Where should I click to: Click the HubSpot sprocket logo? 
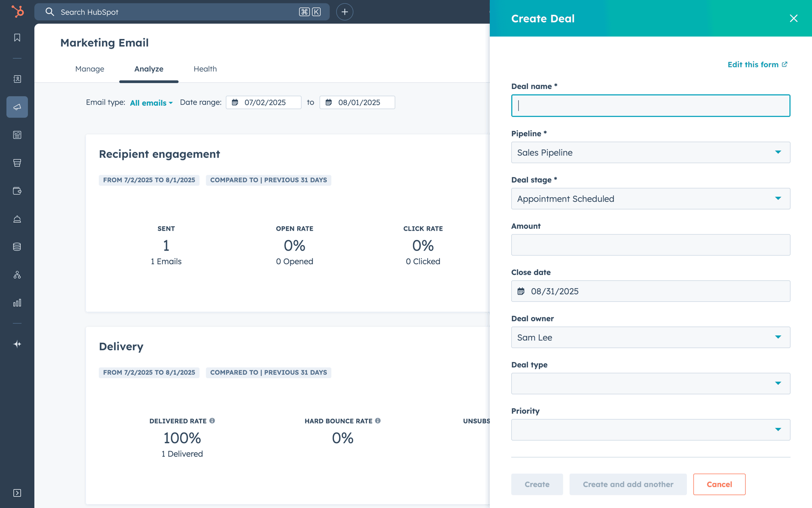pyautogui.click(x=17, y=11)
